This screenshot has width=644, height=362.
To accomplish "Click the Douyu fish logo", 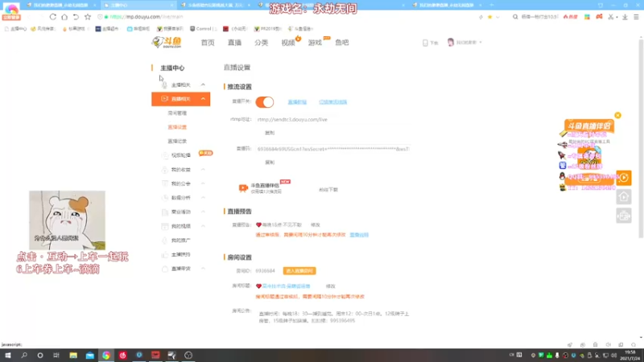I will [167, 42].
